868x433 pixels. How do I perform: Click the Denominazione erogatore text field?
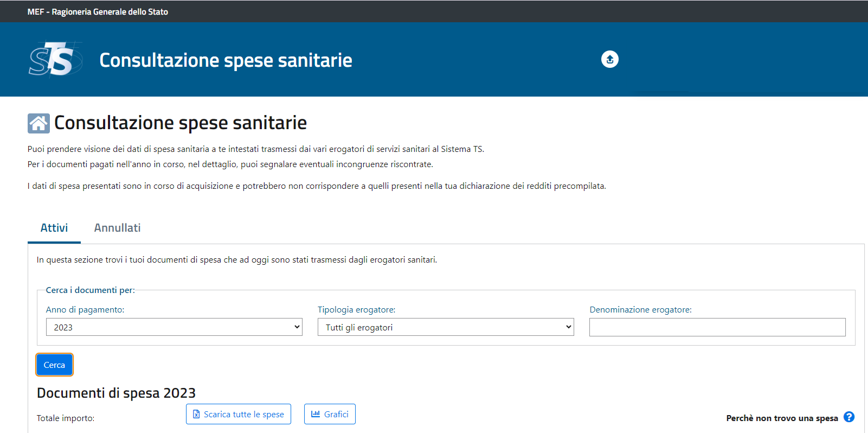click(x=717, y=327)
